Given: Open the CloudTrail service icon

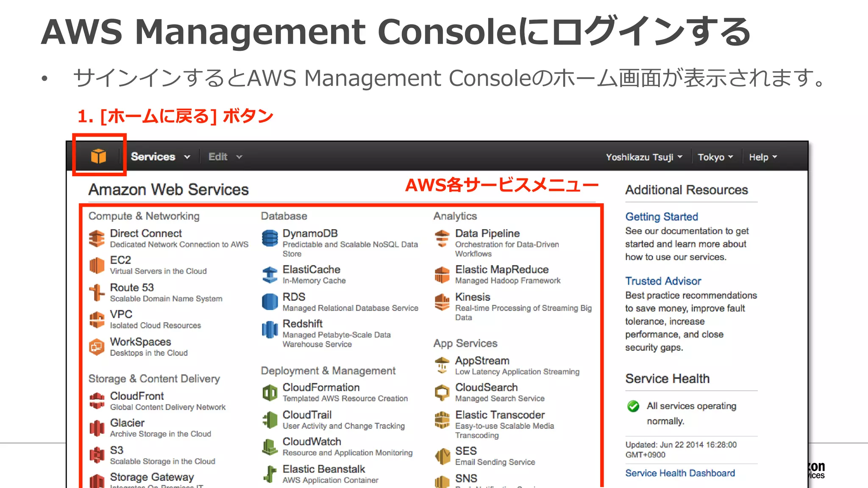Looking at the screenshot, I should [270, 420].
